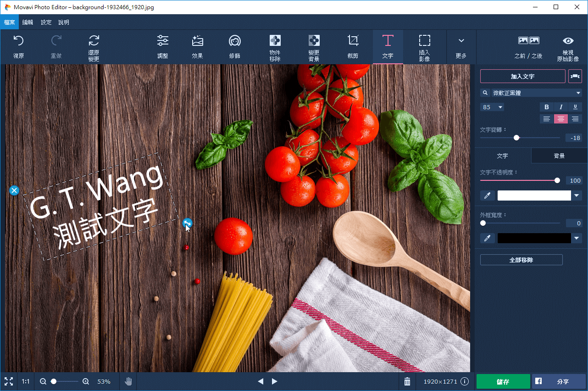Expand the More (更多) tools chevron
The height and width of the screenshot is (391, 588).
461,46
